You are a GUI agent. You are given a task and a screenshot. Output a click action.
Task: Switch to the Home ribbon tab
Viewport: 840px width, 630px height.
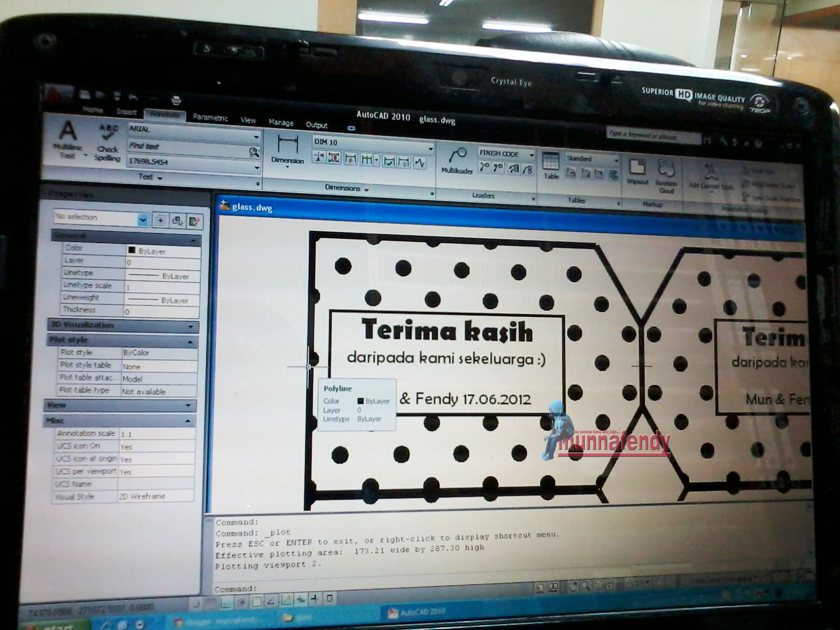(92, 110)
